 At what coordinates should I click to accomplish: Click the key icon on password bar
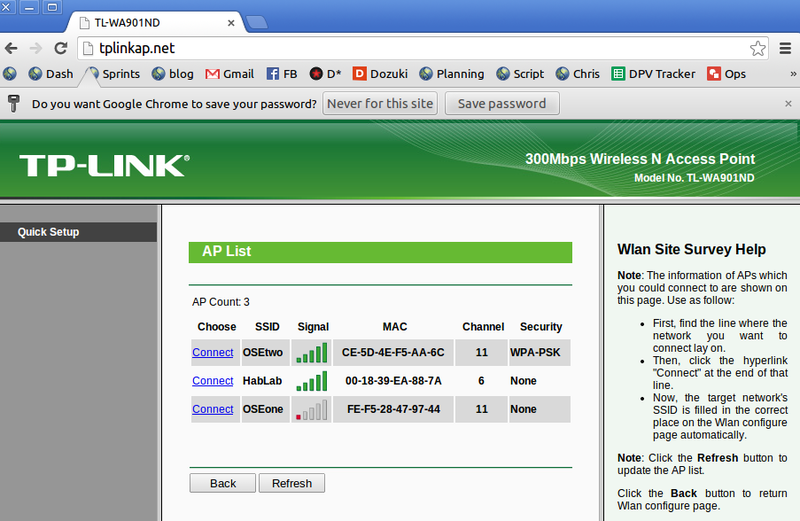[x=14, y=104]
